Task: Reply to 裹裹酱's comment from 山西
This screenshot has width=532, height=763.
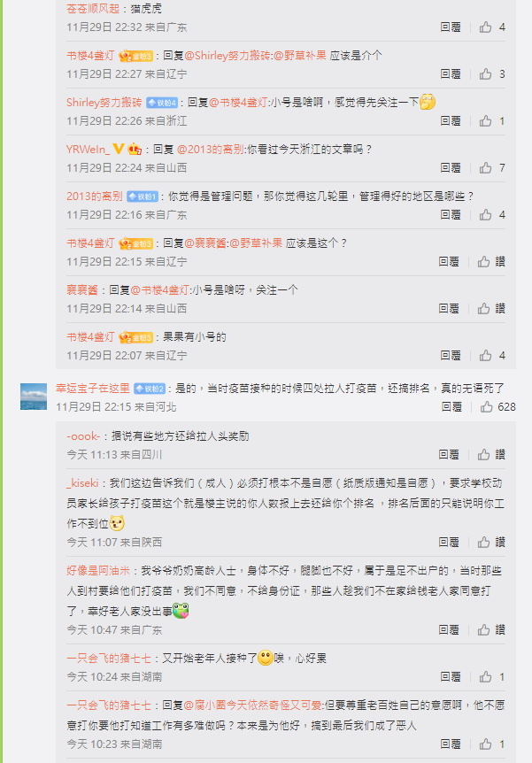Action: [x=448, y=309]
